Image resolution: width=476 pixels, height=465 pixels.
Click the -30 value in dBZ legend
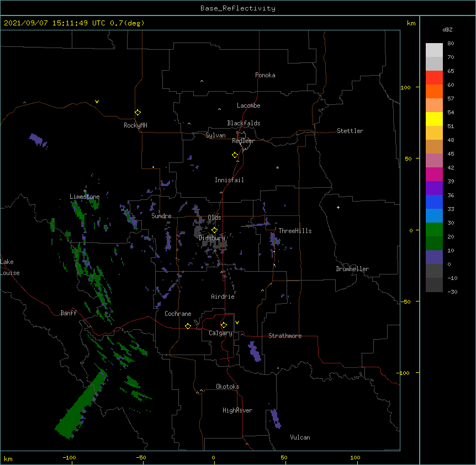coord(452,292)
